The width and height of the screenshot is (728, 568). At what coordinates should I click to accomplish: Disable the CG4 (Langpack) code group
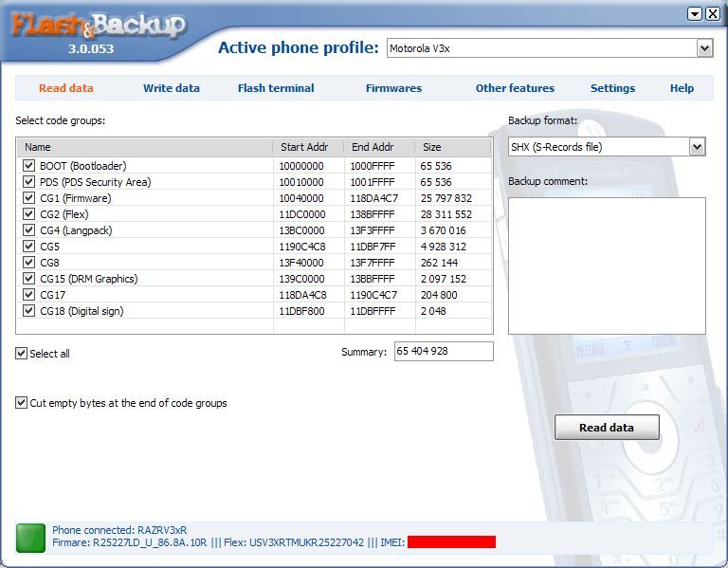pos(28,230)
